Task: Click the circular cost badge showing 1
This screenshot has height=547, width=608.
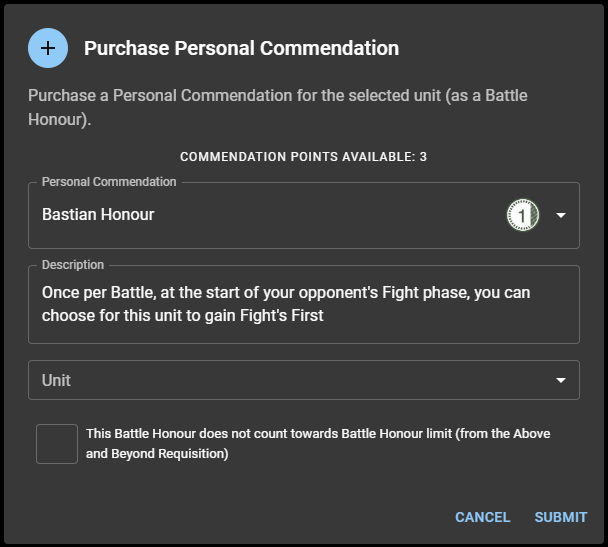Action: (x=522, y=215)
